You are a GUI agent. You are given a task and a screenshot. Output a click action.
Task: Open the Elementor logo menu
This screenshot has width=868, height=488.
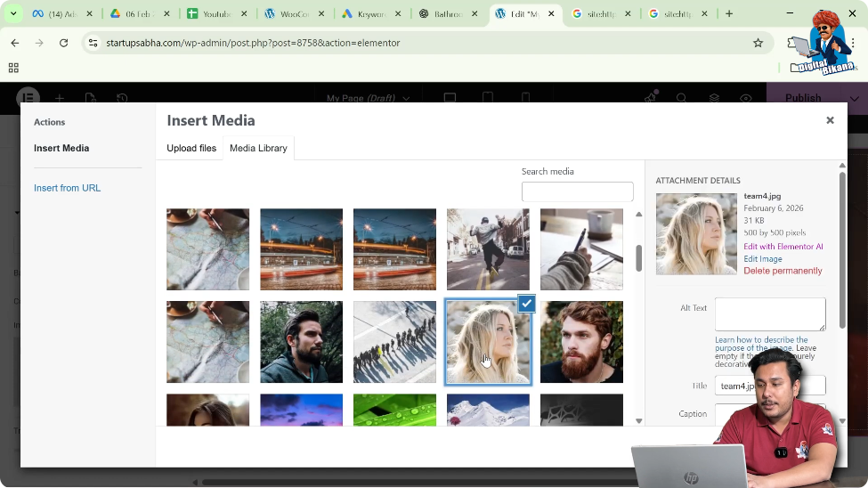28,98
